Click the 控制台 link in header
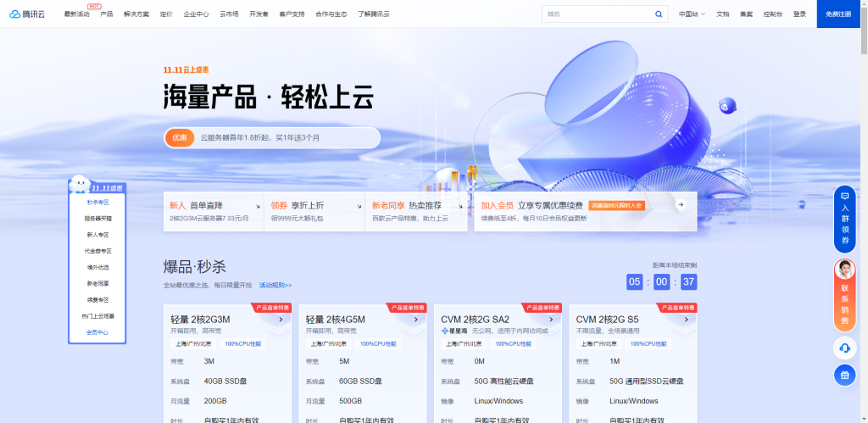868x423 pixels. (x=772, y=14)
